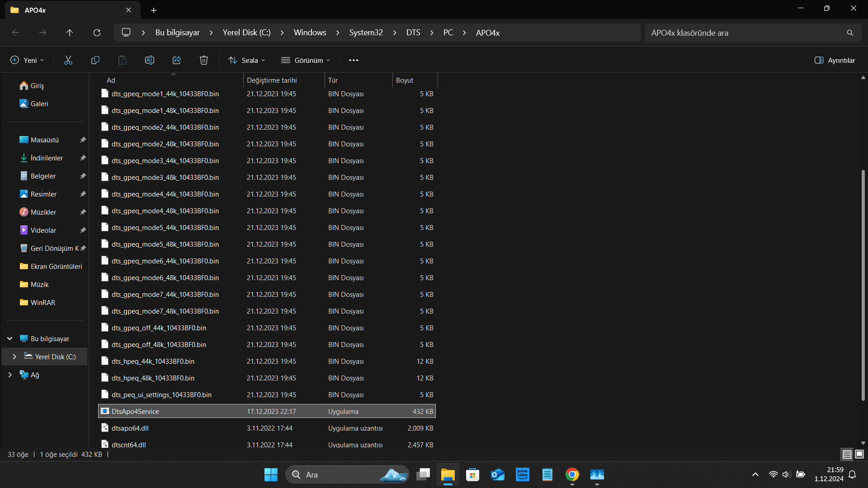Refresh the current folder view
The height and width of the screenshot is (488, 868).
(97, 33)
